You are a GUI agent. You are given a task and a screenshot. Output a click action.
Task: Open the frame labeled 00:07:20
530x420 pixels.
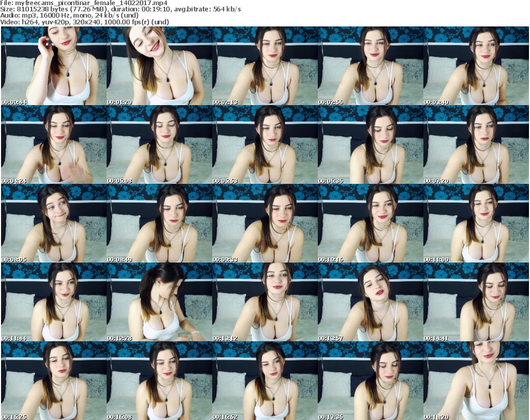[476, 144]
